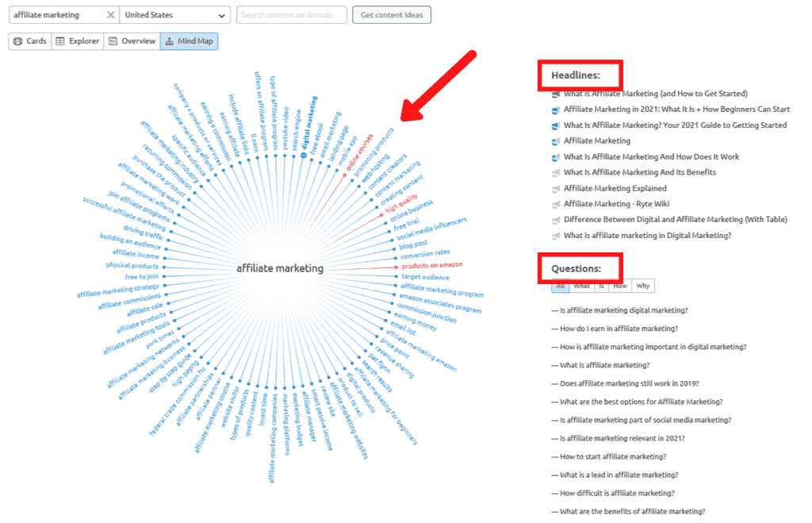
Task: Click question 'What is affiliate marketing?'
Action: 604,365
